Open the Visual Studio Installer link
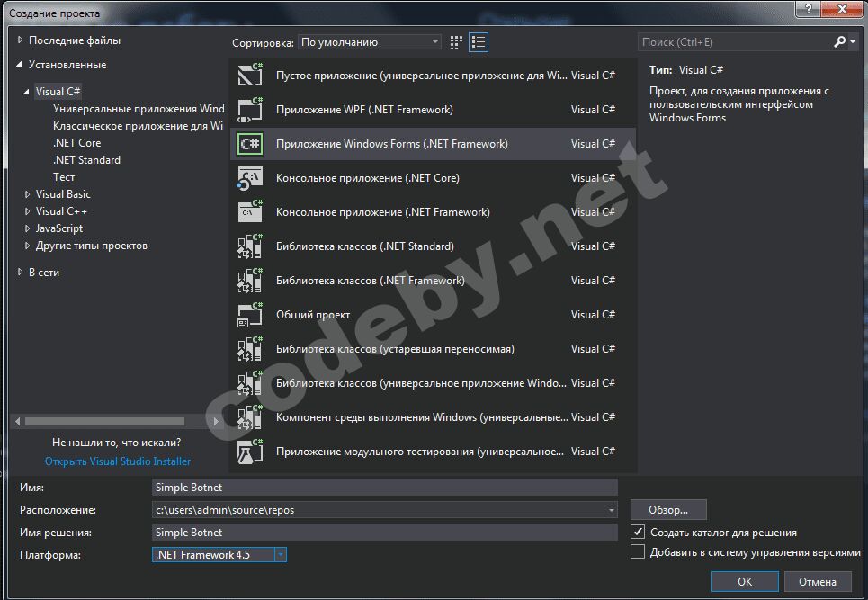Viewport: 868px width, 600px height. point(117,461)
